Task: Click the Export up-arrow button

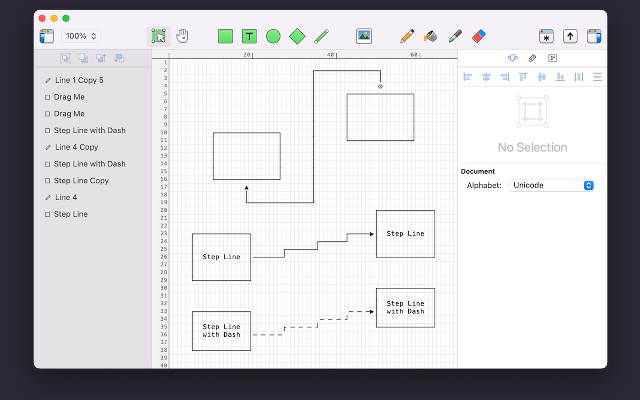Action: click(570, 36)
